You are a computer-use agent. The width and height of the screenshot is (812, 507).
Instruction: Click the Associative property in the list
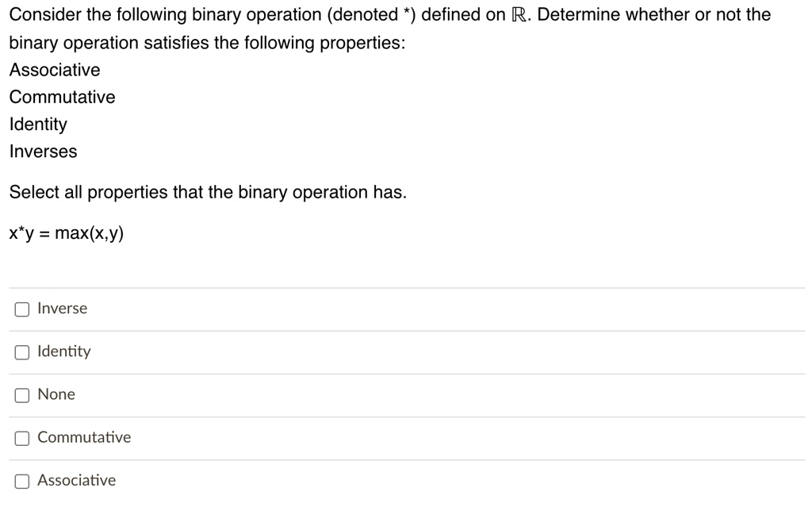point(54,70)
